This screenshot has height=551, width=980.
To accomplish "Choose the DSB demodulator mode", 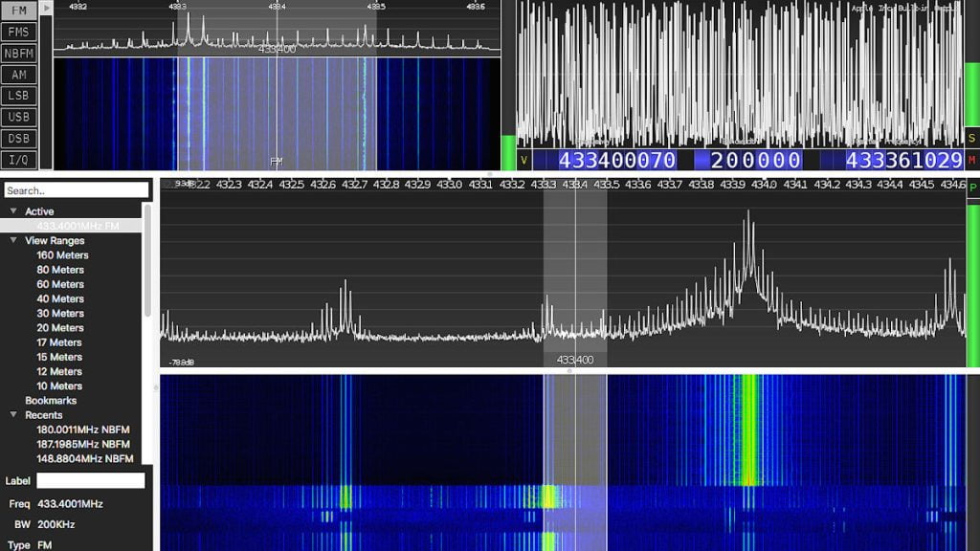I will coord(19,138).
